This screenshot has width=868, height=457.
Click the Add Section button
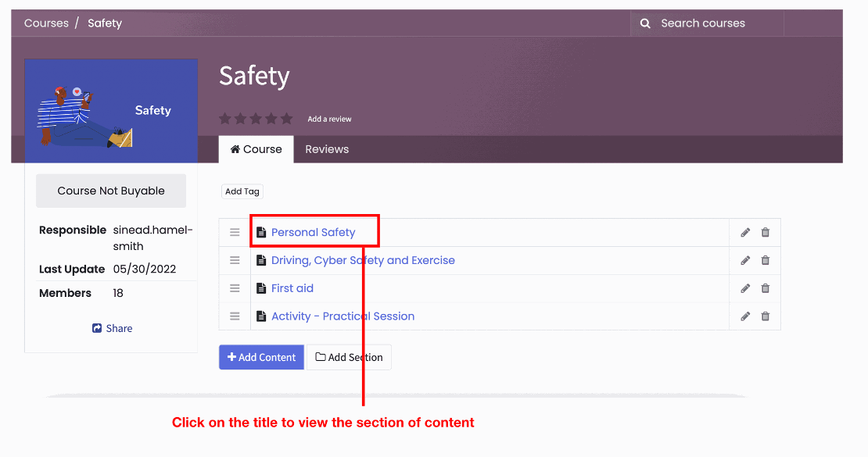point(349,357)
